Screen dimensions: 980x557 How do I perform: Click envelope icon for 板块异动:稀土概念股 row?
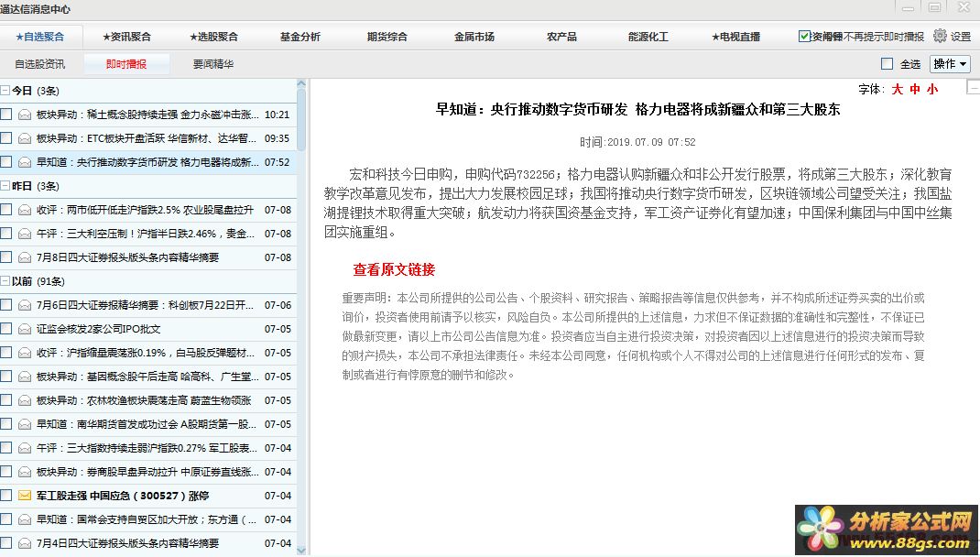pyautogui.click(x=25, y=115)
